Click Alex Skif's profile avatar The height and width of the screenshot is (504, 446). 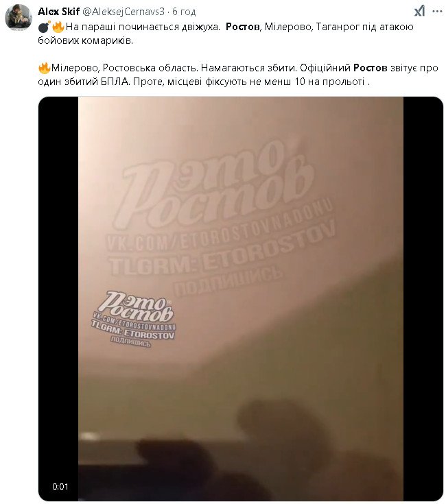point(19,17)
